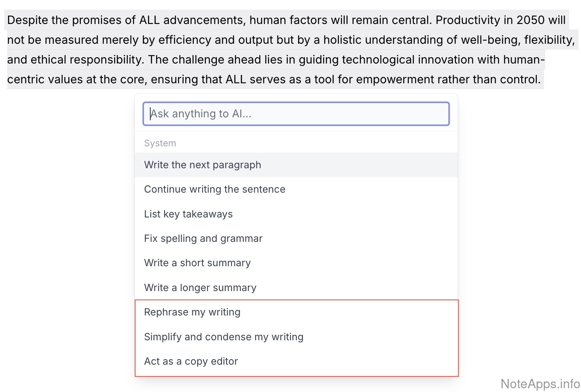
Task: Click the "Ask anything to AI" input field
Action: (x=296, y=114)
